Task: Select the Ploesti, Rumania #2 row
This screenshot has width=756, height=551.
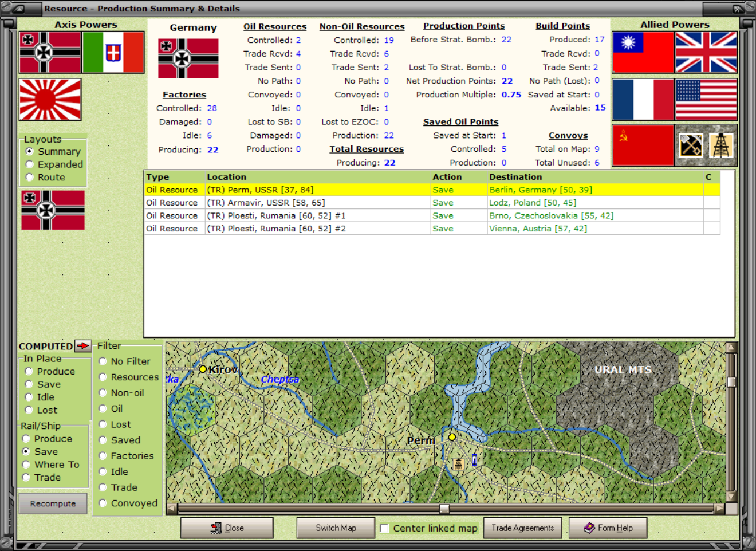Action: (x=432, y=228)
